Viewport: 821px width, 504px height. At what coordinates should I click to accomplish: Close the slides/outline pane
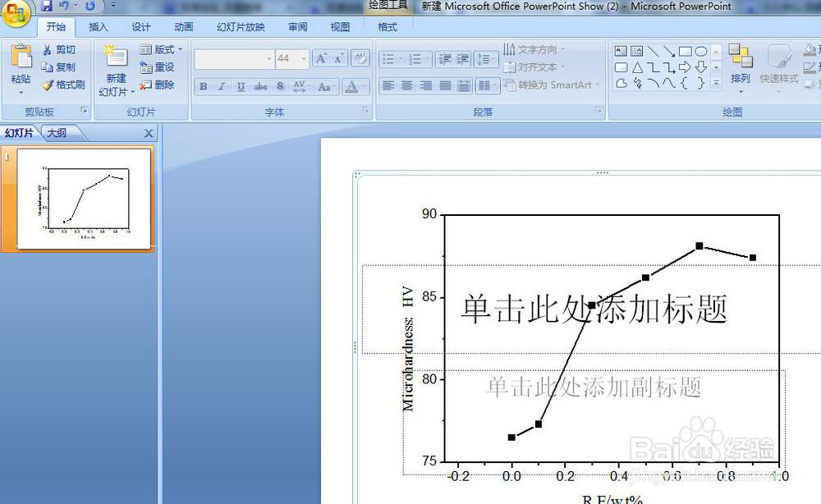[x=149, y=134]
